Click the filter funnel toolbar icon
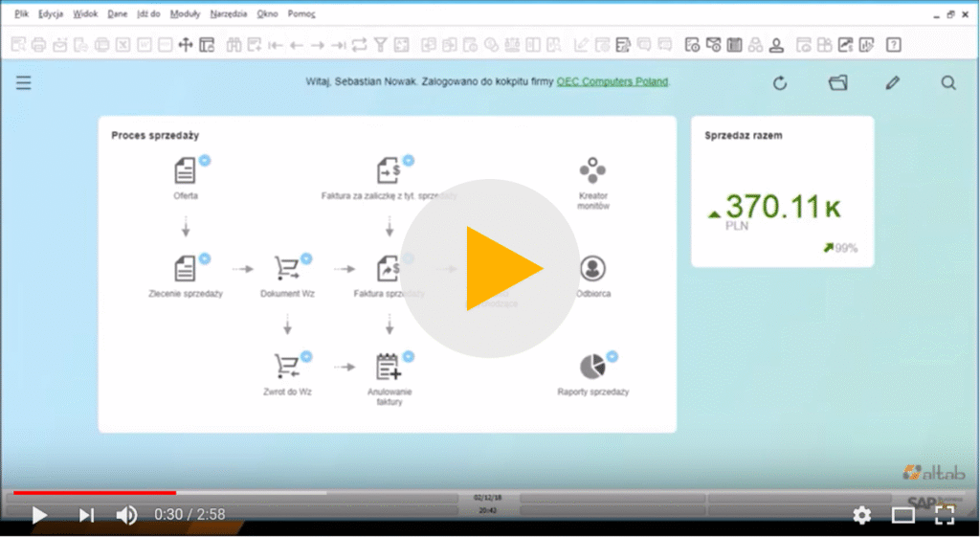The width and height of the screenshot is (980, 537). tap(380, 44)
